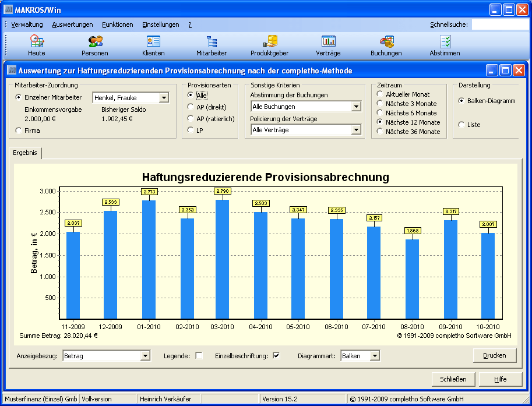Click status bar entry Version 15.2
The image size is (532, 406).
coord(280,399)
